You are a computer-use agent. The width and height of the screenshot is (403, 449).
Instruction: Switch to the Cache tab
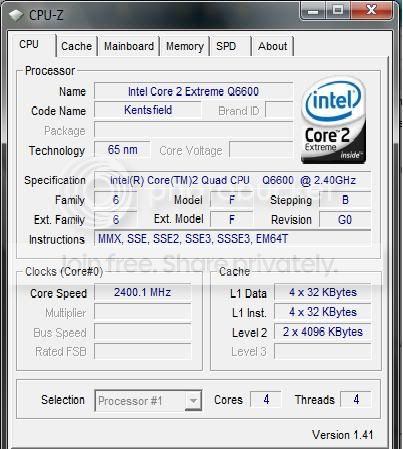coord(77,46)
